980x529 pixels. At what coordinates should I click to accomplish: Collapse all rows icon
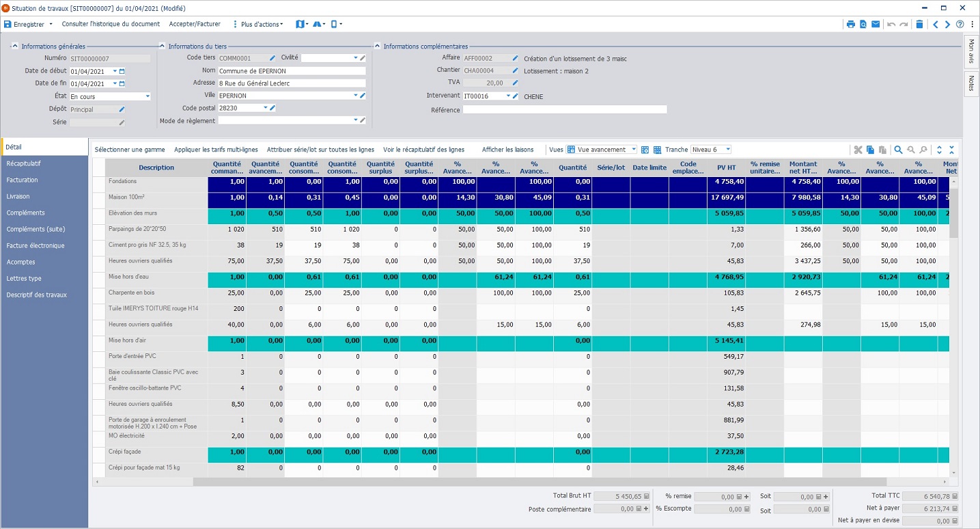952,150
